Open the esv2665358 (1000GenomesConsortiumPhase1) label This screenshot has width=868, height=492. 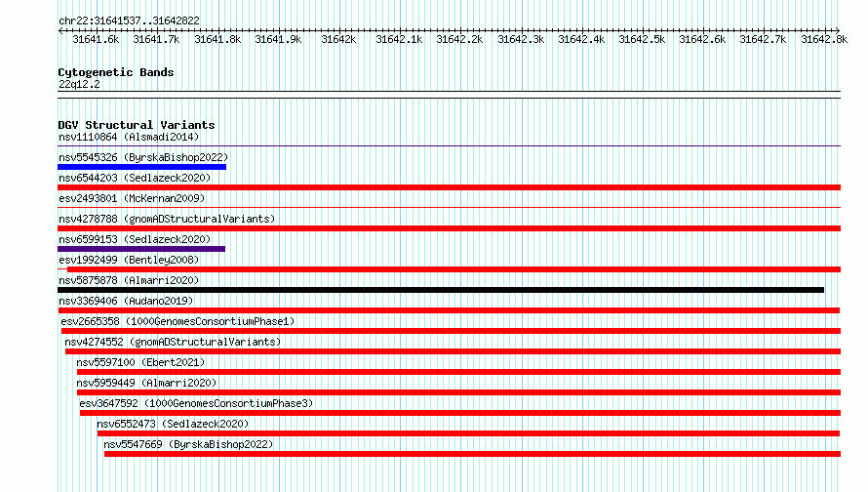click(x=178, y=321)
